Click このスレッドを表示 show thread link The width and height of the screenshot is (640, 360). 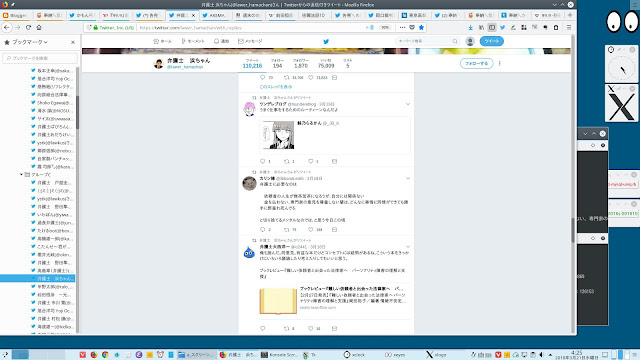click(276, 87)
